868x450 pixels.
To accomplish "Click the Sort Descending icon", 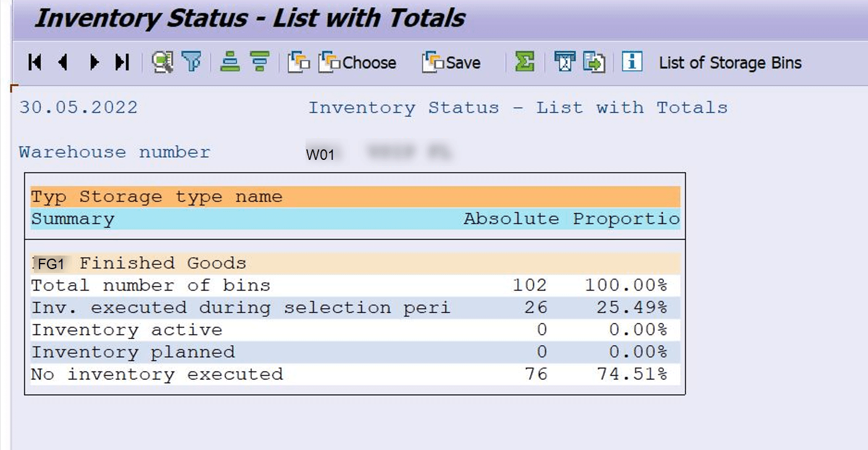I will (260, 62).
